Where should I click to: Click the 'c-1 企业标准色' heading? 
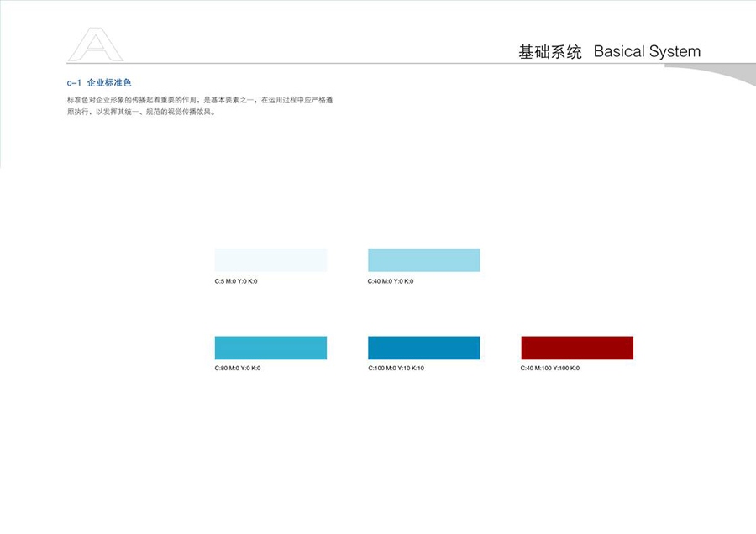[x=99, y=82]
